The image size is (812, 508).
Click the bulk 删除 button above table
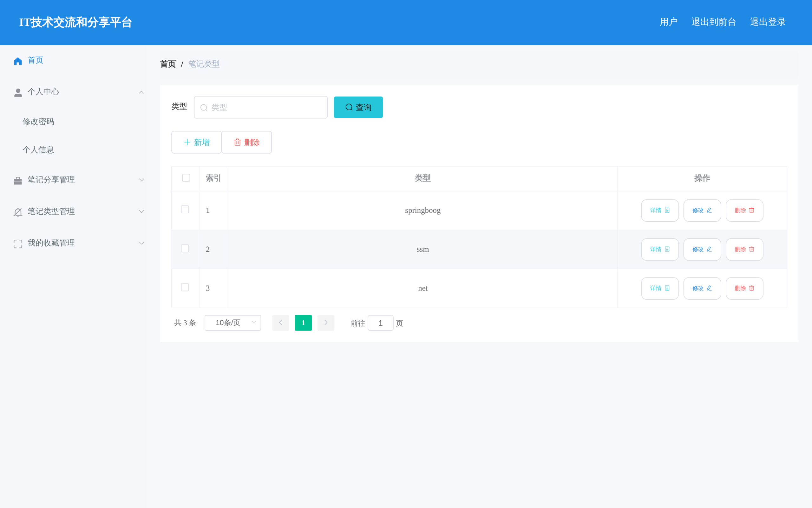pos(247,142)
